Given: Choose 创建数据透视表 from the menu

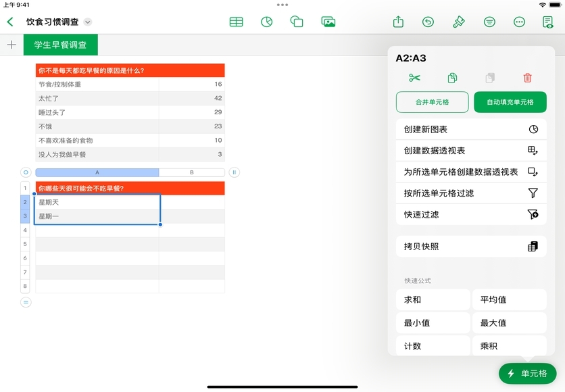Looking at the screenshot, I should click(470, 150).
